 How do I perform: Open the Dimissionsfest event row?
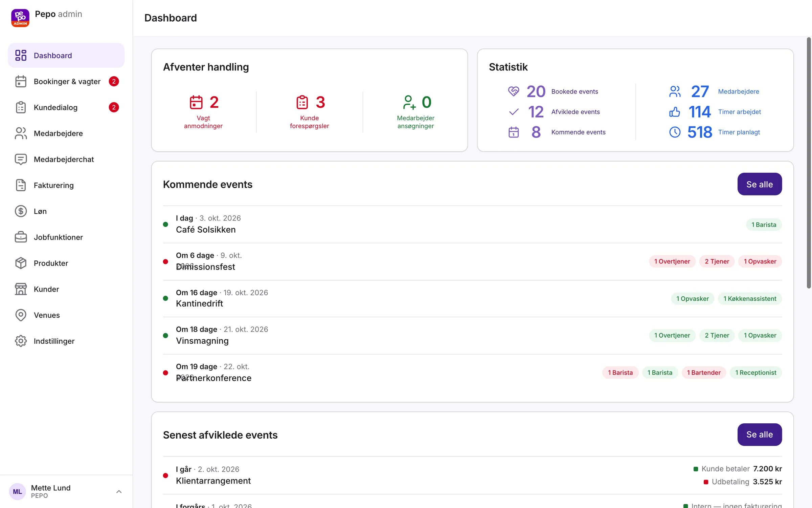pyautogui.click(x=472, y=261)
